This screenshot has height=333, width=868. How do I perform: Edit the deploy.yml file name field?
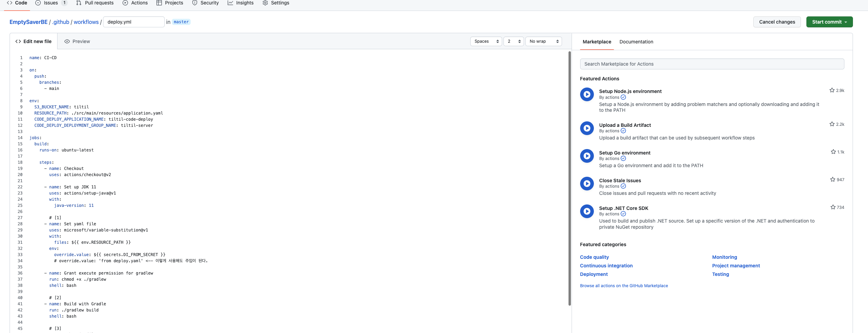pyautogui.click(x=134, y=22)
